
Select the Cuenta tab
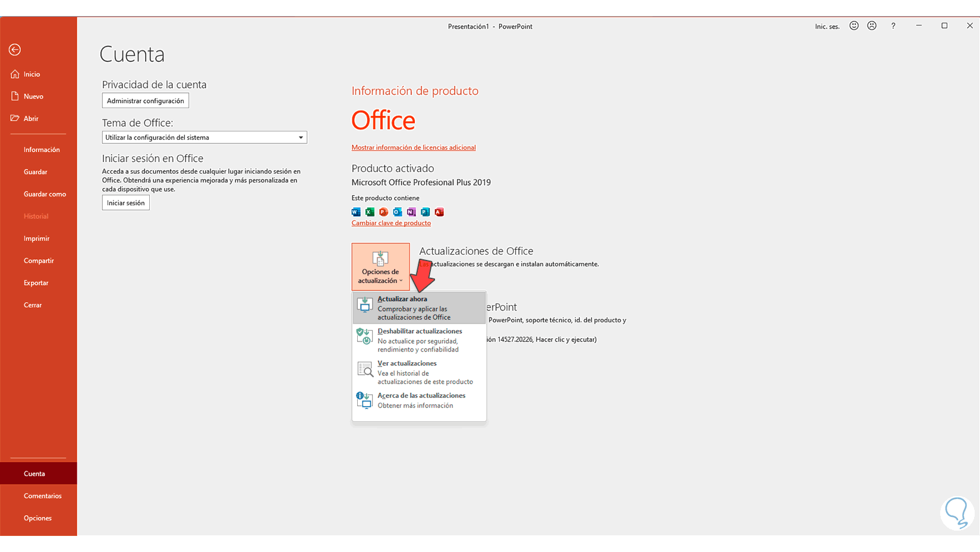(x=39, y=473)
